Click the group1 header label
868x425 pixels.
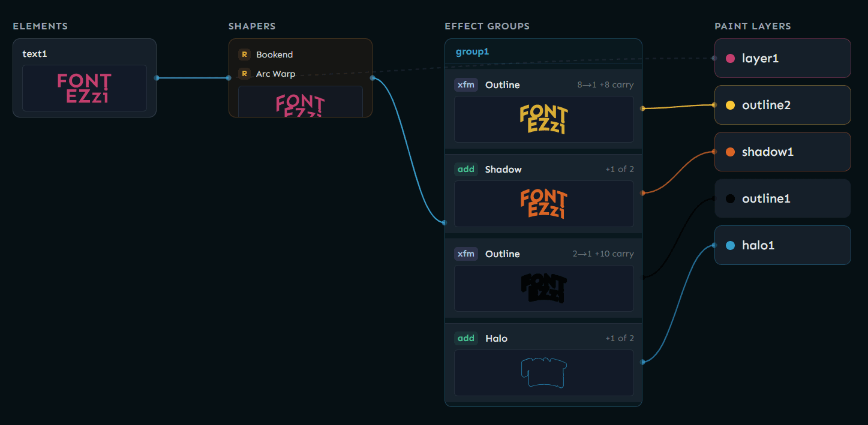[x=472, y=52]
